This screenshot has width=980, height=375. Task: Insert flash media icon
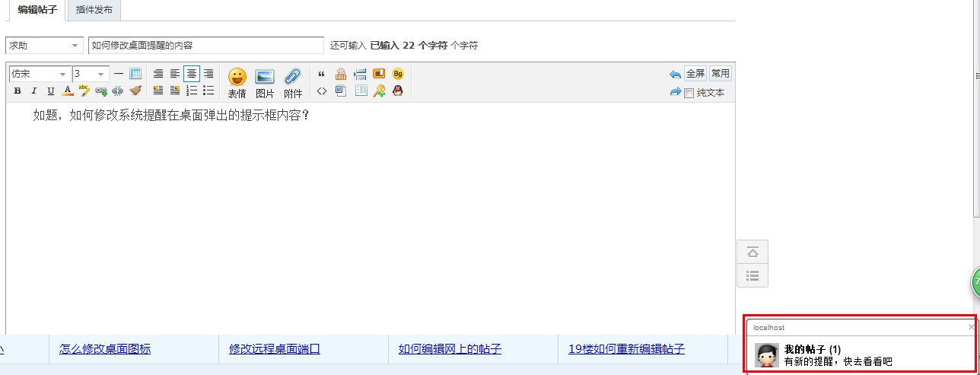[x=379, y=74]
